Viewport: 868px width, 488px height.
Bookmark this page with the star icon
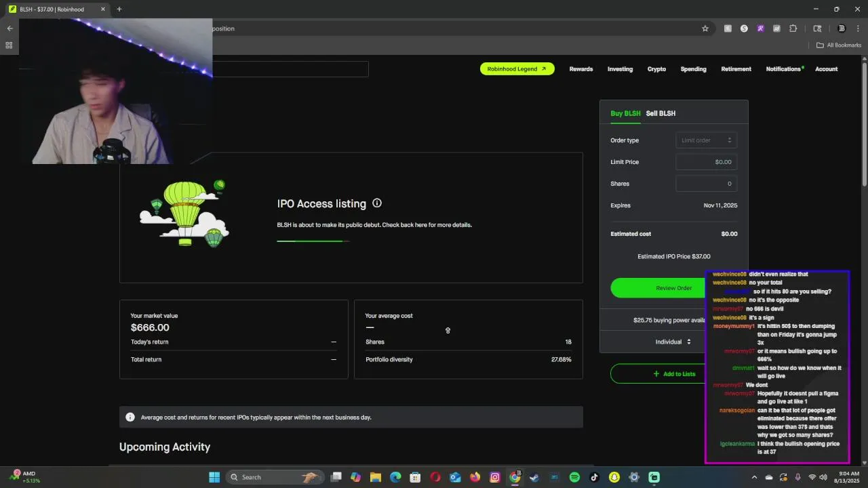[705, 28]
